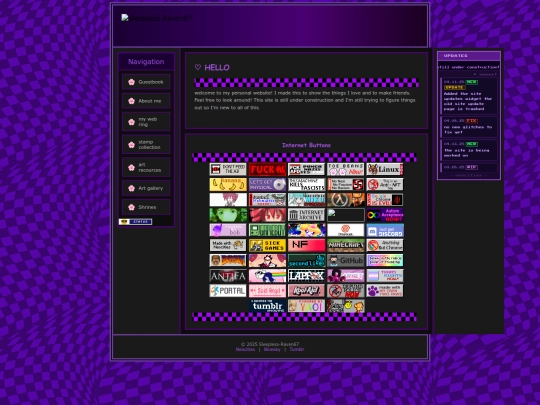Click the made with my own paws button
Screen dimensions: 540x405
coord(385,291)
